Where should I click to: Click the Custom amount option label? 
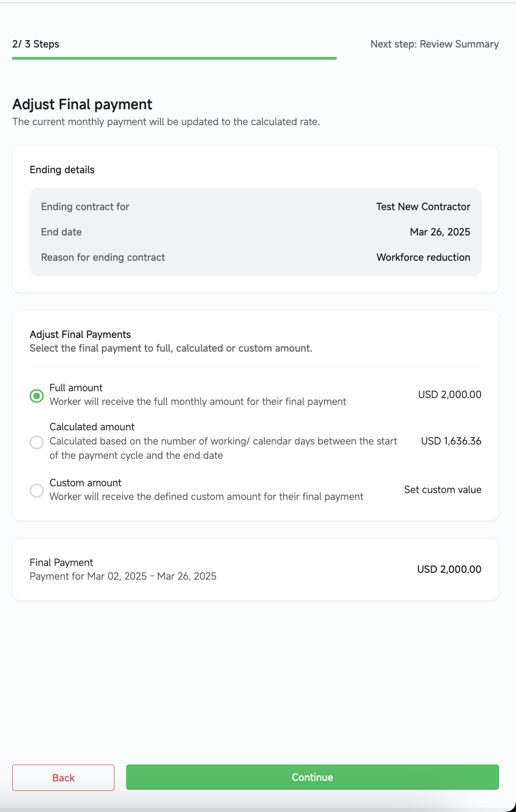coord(85,483)
